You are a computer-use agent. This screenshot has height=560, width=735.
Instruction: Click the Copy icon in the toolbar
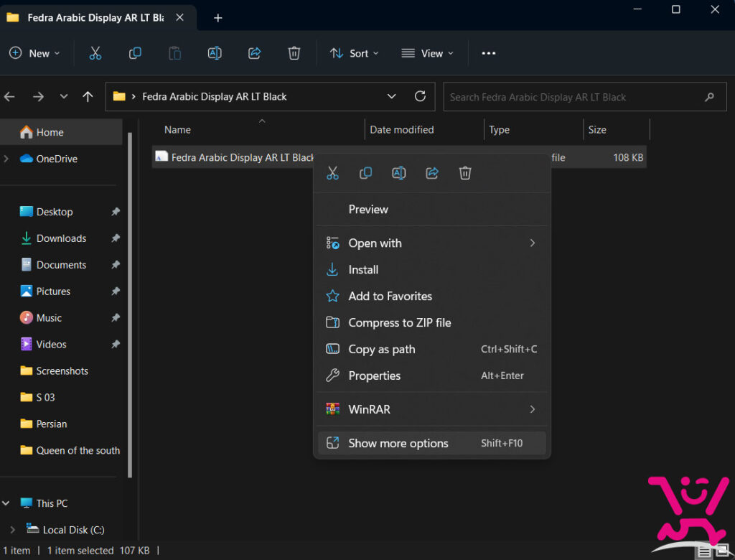pyautogui.click(x=135, y=53)
